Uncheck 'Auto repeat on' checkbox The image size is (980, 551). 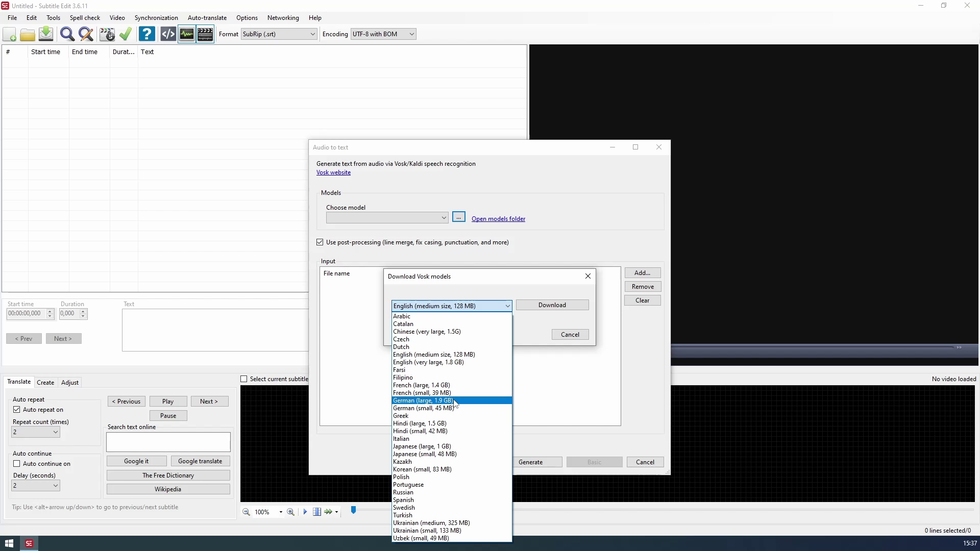(x=17, y=410)
